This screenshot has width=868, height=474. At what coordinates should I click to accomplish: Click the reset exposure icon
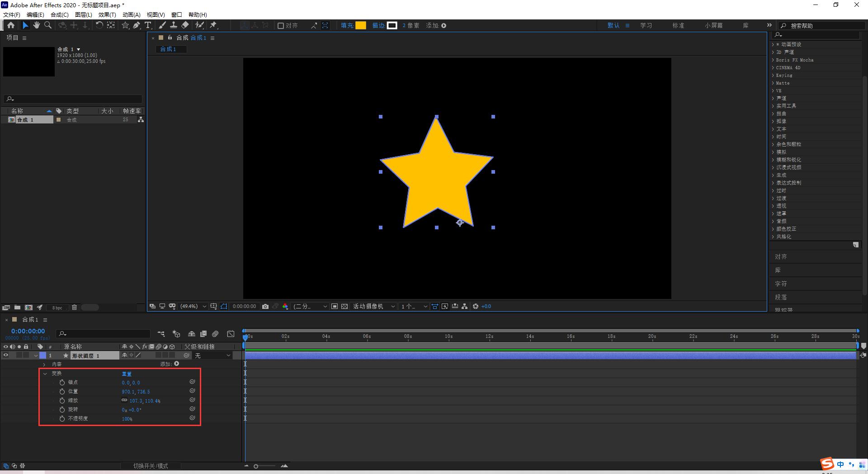(x=476, y=306)
